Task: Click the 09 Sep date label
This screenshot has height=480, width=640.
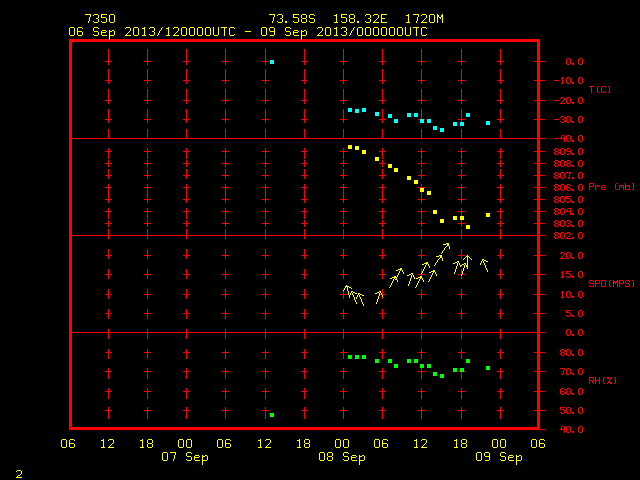Action: pyautogui.click(x=499, y=457)
